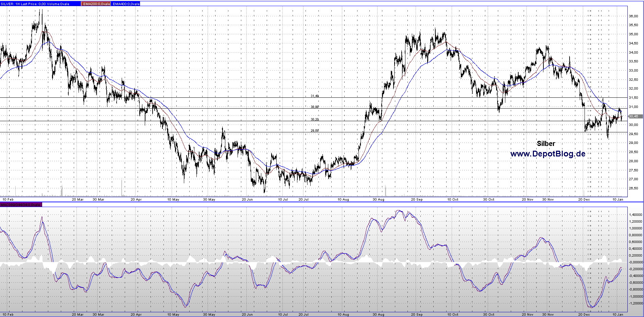
Task: Click the current price tag 30,45
Action: pos(633,116)
